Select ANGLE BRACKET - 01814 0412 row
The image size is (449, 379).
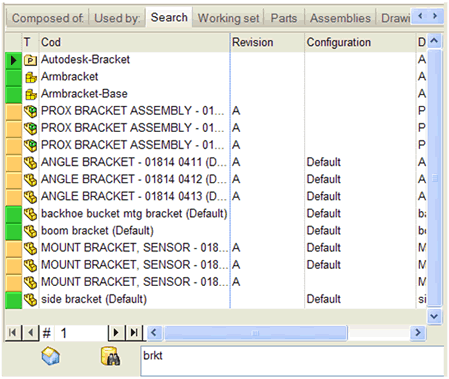216,179
